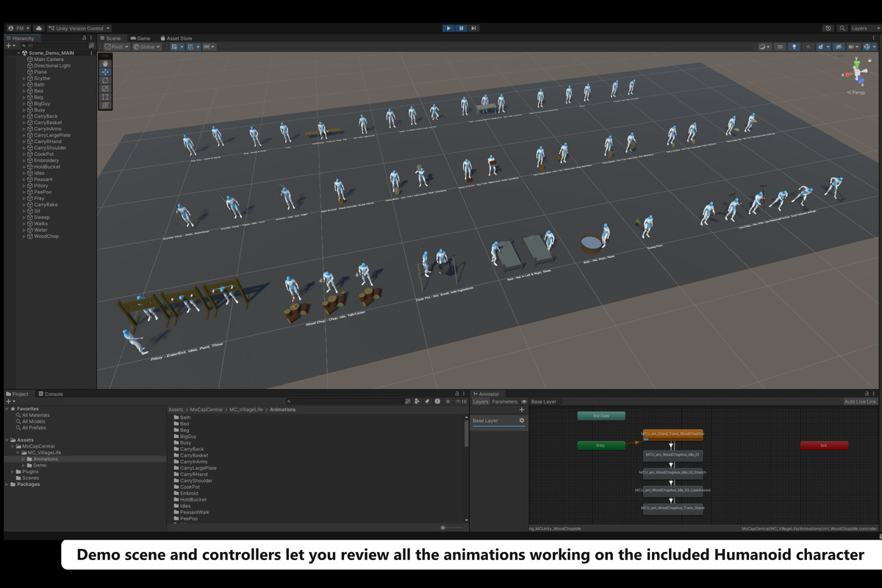This screenshot has width=882, height=588.
Task: Mute scene audio via the speaker toggle
Action: pyautogui.click(x=809, y=46)
